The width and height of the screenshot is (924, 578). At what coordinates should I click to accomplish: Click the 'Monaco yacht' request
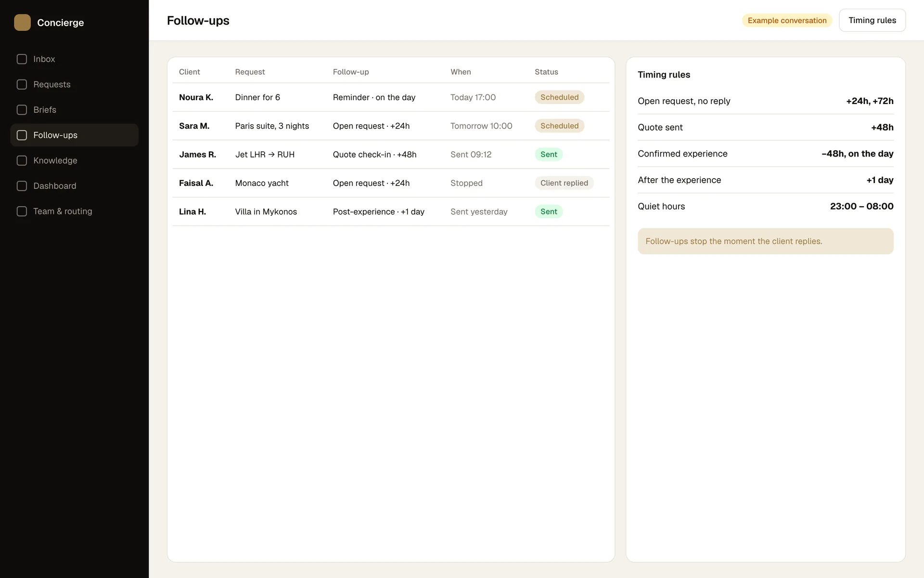[262, 183]
